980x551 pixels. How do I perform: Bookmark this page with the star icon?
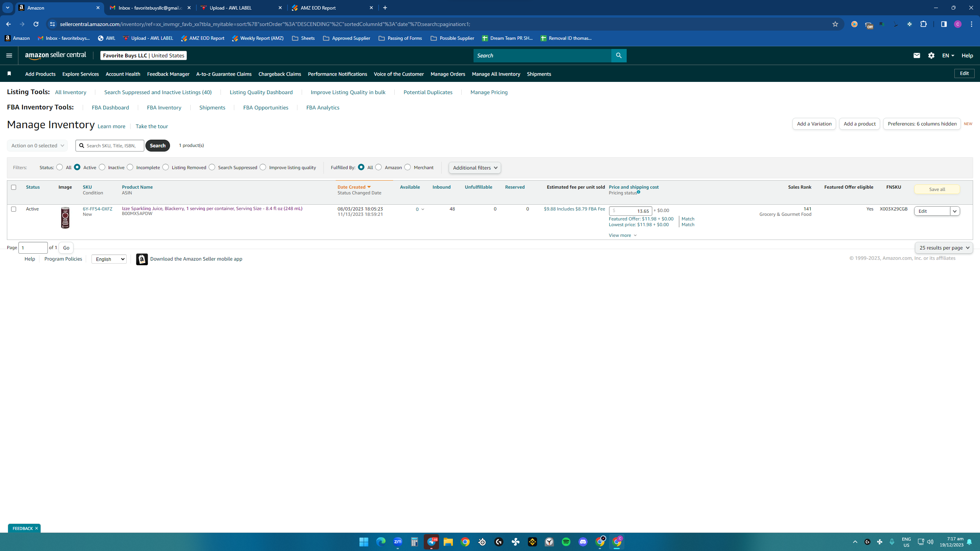[x=835, y=24]
